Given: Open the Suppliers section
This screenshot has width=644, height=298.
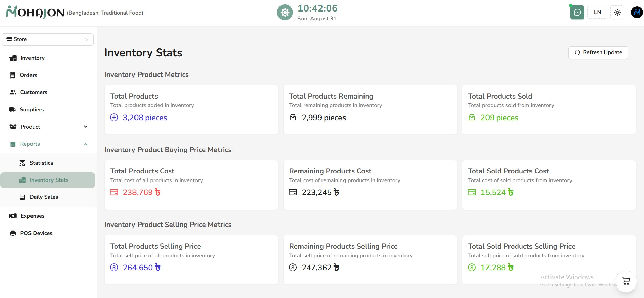Looking at the screenshot, I should tap(32, 110).
